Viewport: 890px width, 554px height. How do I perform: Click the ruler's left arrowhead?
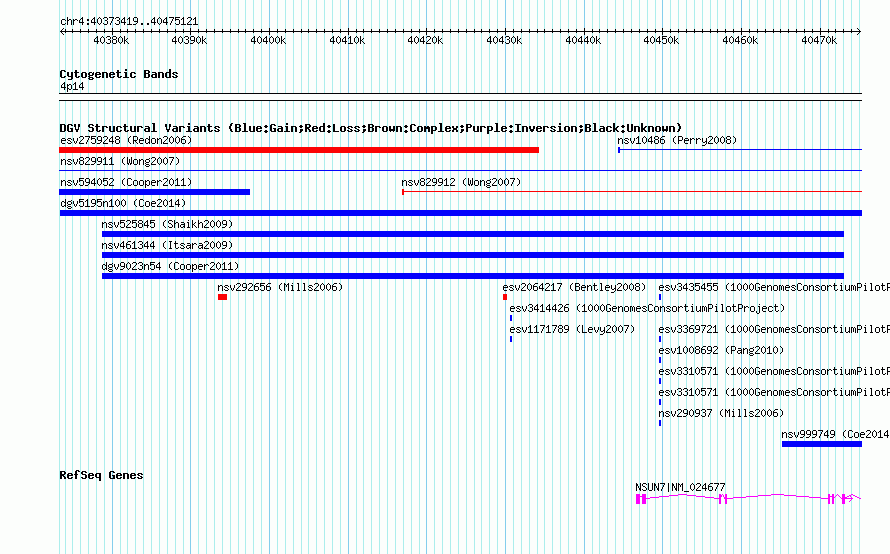62,31
